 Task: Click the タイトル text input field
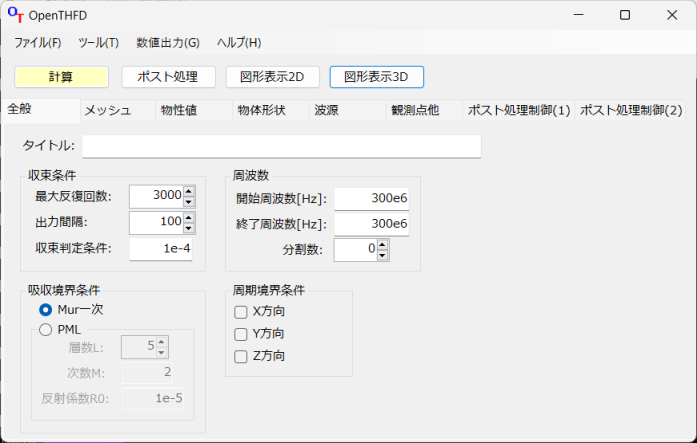click(x=281, y=147)
